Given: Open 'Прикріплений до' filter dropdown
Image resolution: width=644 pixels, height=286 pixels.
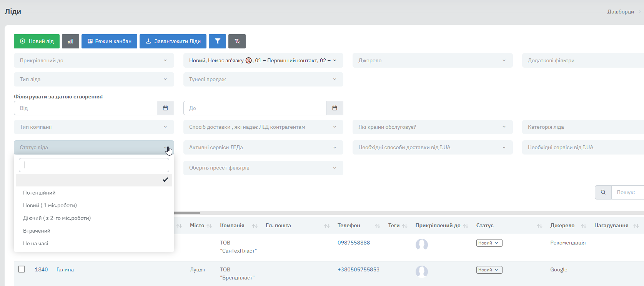Looking at the screenshot, I should pyautogui.click(x=94, y=60).
